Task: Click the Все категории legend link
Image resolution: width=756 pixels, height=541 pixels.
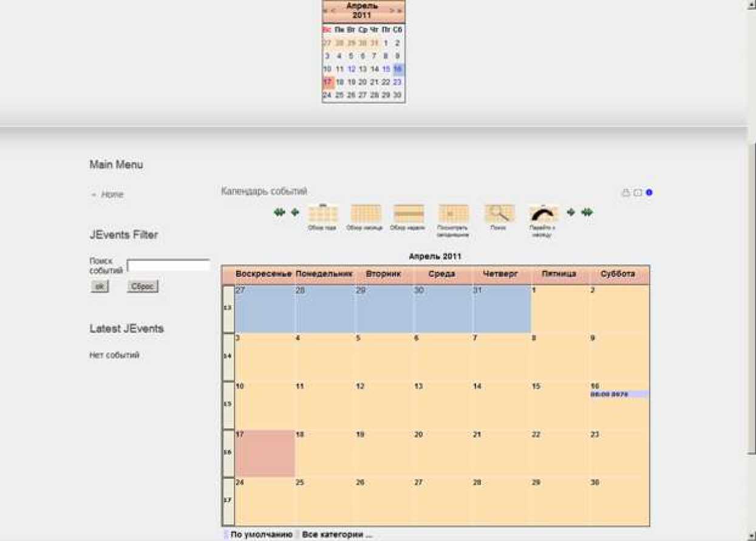Action: (337, 535)
